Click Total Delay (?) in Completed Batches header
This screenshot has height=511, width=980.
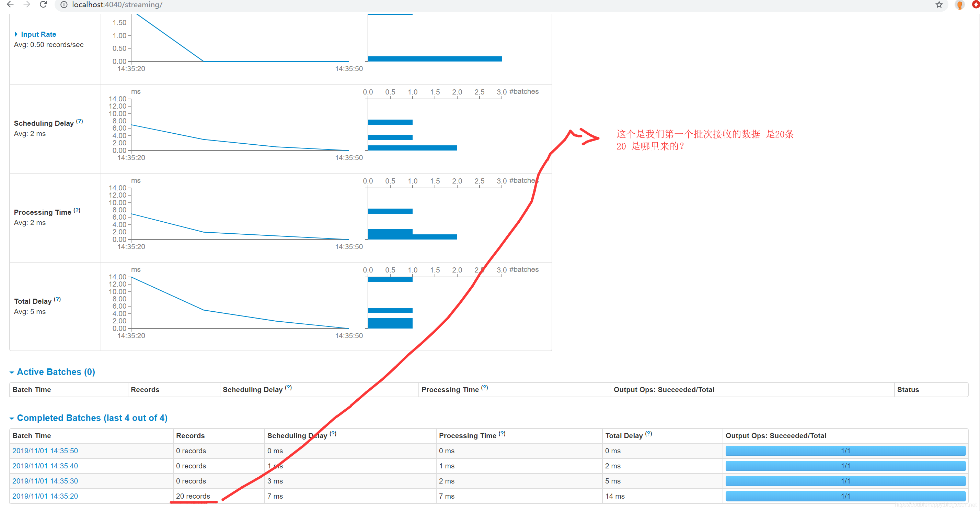(x=648, y=434)
